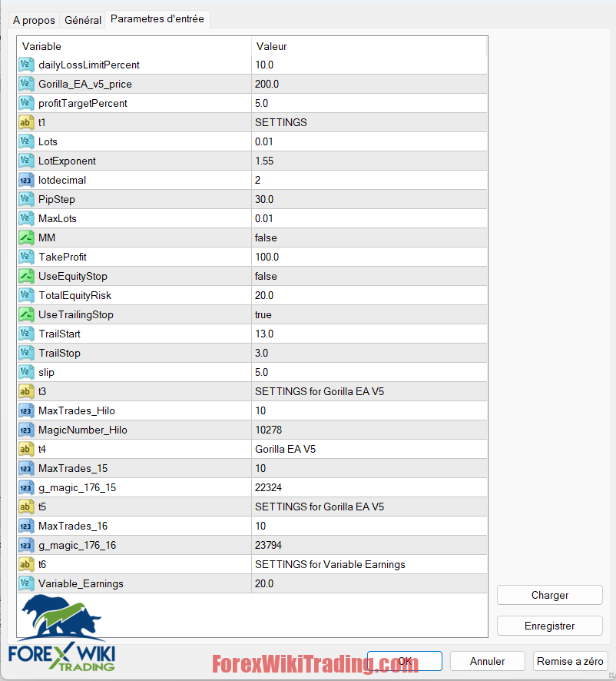Viewport: 616px width, 681px height.
Task: Click the LotExponent variable icon
Action: 26,161
